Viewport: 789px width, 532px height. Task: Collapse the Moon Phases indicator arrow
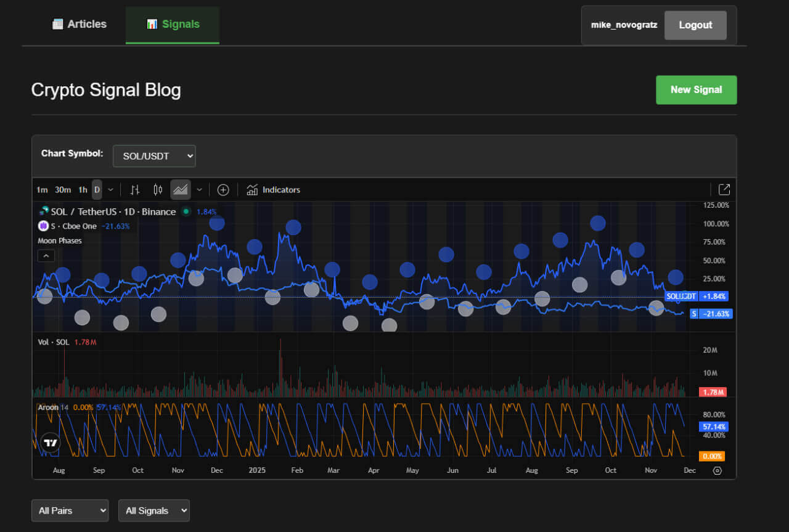[46, 255]
